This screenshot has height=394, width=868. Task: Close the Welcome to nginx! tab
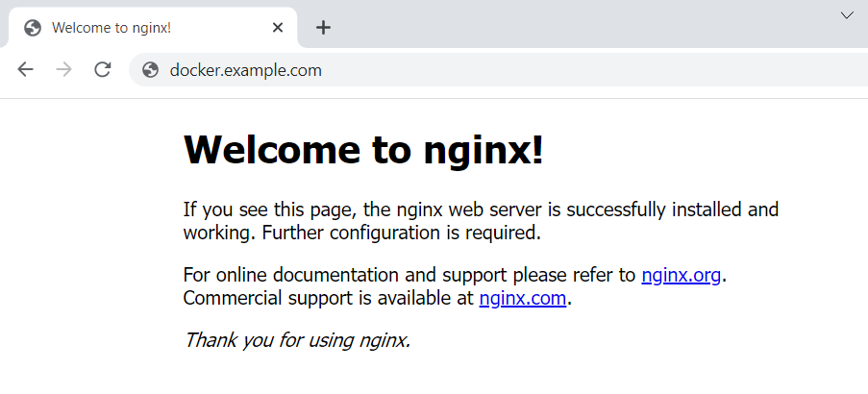click(x=278, y=27)
